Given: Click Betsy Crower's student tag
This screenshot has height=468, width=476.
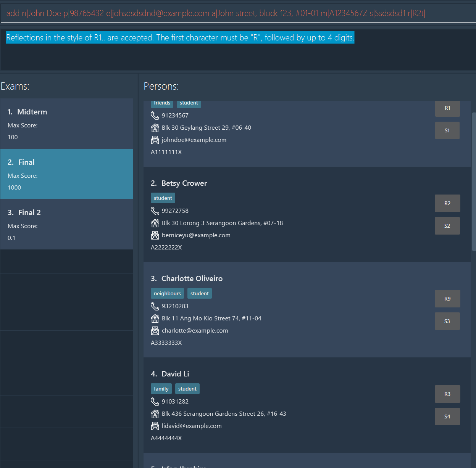Looking at the screenshot, I should coord(163,198).
